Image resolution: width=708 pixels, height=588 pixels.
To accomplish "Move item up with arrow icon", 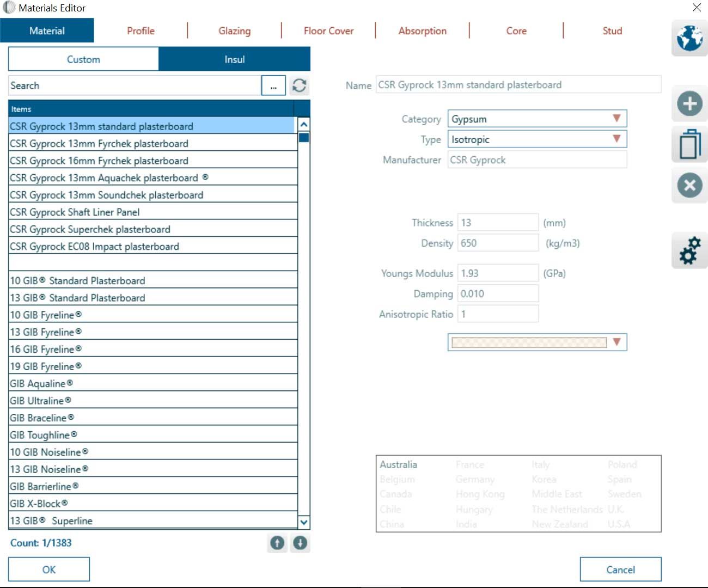I will 277,543.
